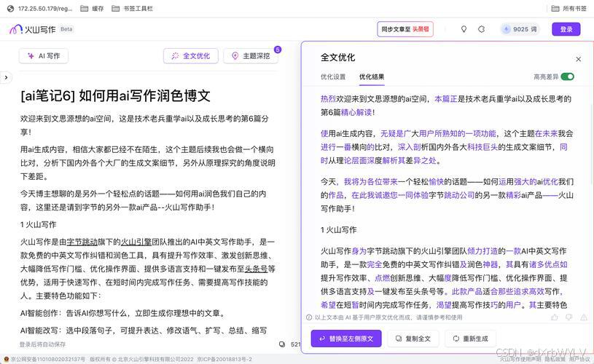Click the thumbs-up feedback icon
The height and width of the screenshot is (364, 594).
555,317
